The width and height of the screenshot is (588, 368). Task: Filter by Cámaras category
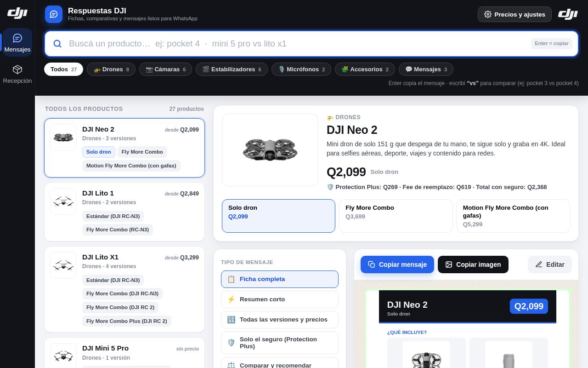tap(165, 69)
